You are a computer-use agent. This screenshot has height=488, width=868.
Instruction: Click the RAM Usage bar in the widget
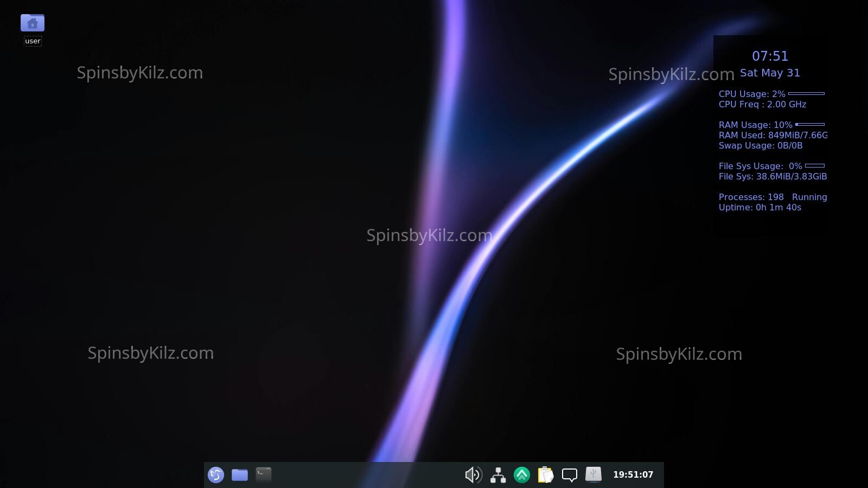809,125
